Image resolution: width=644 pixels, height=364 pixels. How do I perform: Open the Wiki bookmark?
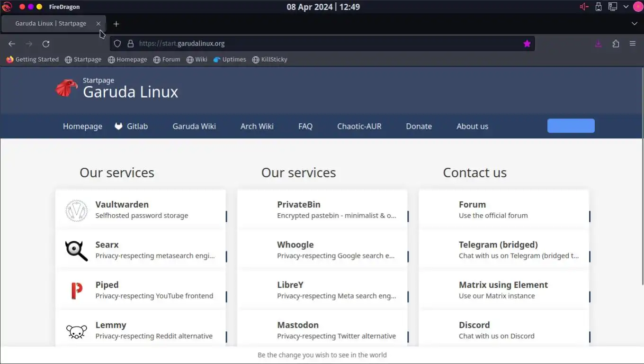point(197,59)
